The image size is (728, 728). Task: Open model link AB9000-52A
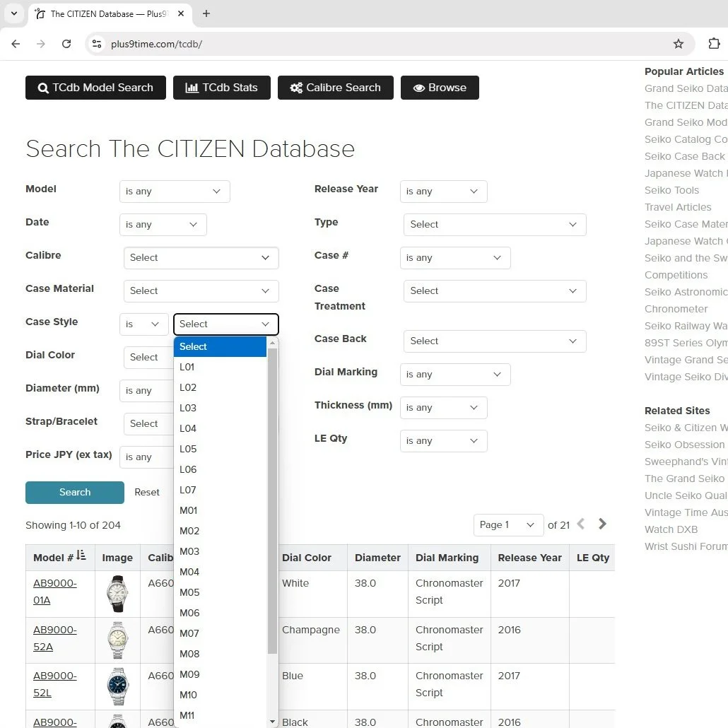[x=55, y=638]
